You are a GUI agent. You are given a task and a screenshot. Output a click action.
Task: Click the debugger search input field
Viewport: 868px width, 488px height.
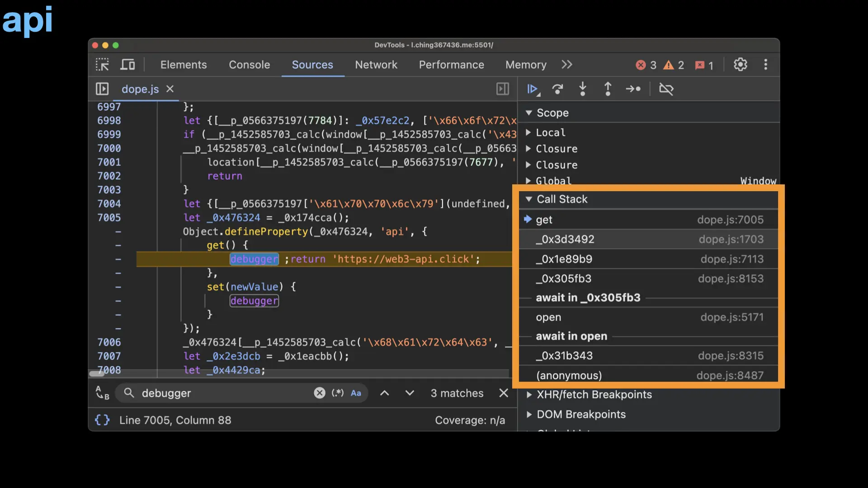point(224,393)
